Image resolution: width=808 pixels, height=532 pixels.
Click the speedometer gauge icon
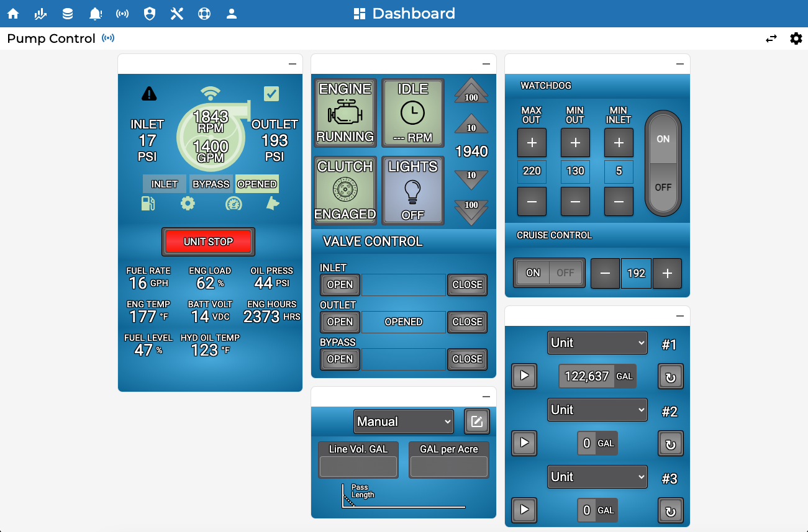pyautogui.click(x=234, y=203)
